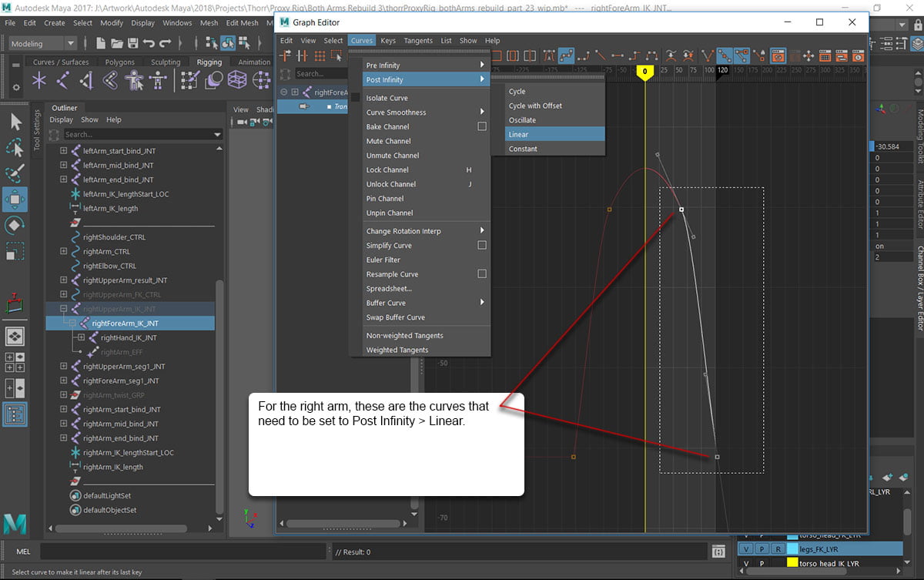Viewport: 924px width, 580px height.
Task: Select the Joint tool on the Rigging shelf
Action: [x=38, y=79]
